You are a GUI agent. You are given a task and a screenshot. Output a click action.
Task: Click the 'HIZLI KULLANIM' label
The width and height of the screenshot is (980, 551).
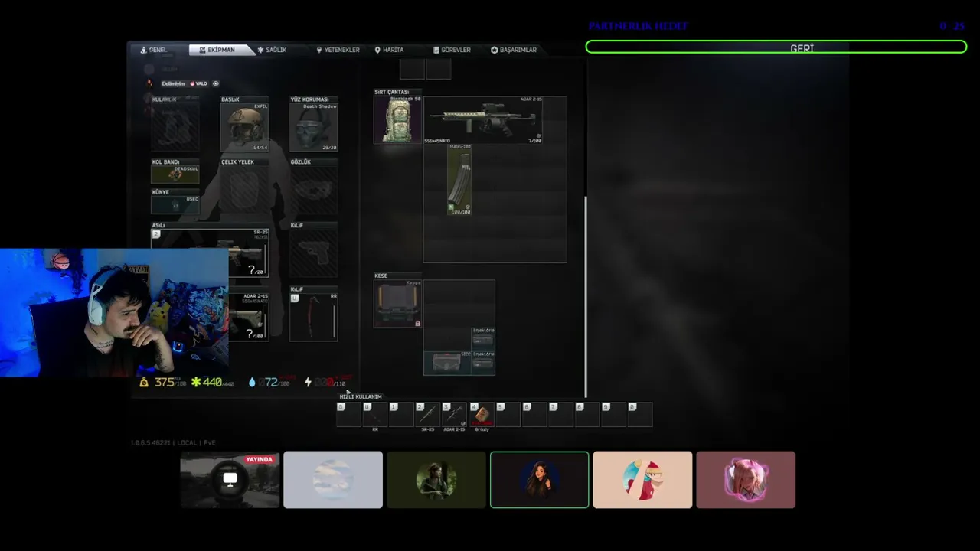(x=361, y=396)
